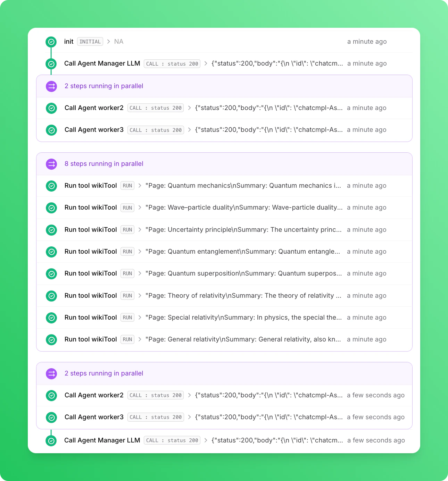Click the check icon on the Uncertainty principle row
The image size is (448, 481).
click(51, 230)
